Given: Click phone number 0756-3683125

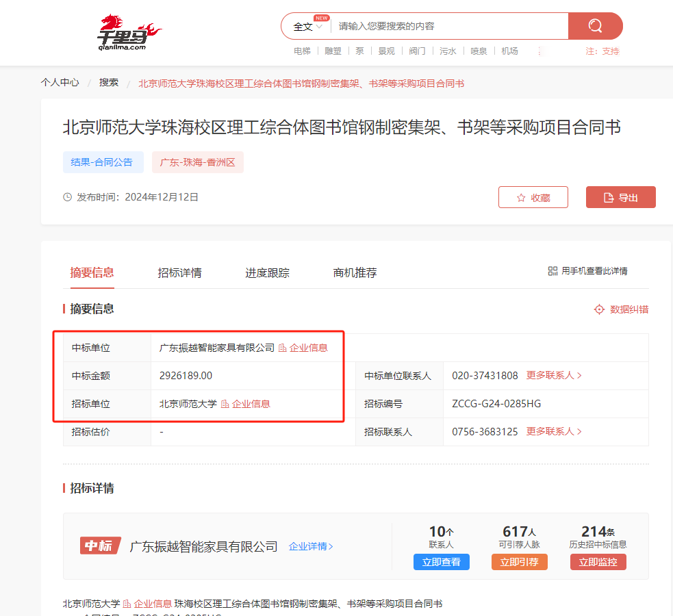Looking at the screenshot, I should (x=485, y=432).
